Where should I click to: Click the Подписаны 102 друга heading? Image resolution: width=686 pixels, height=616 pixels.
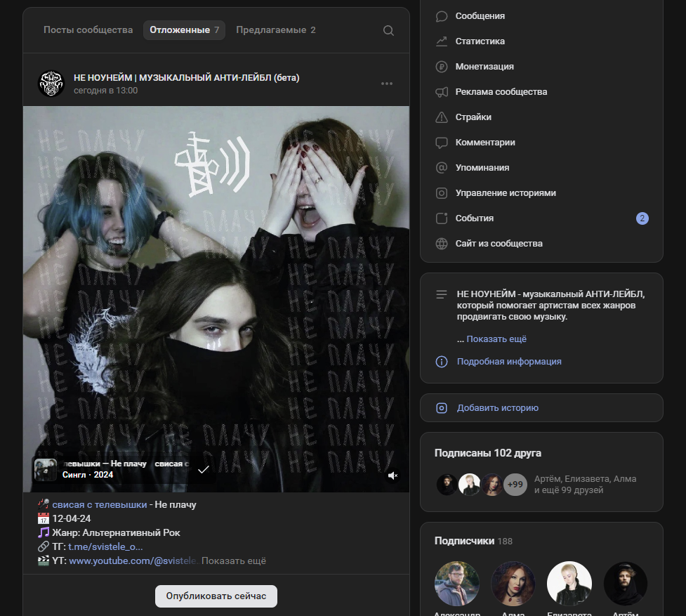488,453
